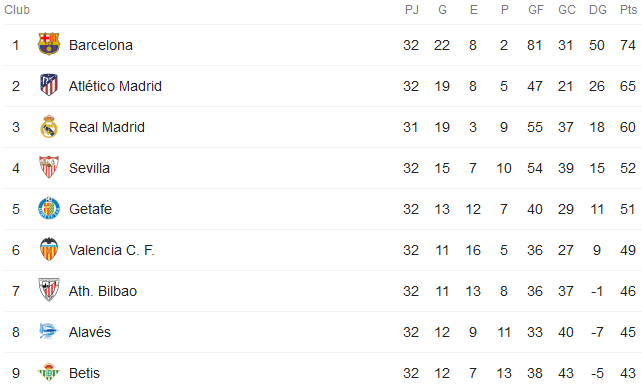Click the DG column header
This screenshot has height=389, width=642.
[597, 10]
